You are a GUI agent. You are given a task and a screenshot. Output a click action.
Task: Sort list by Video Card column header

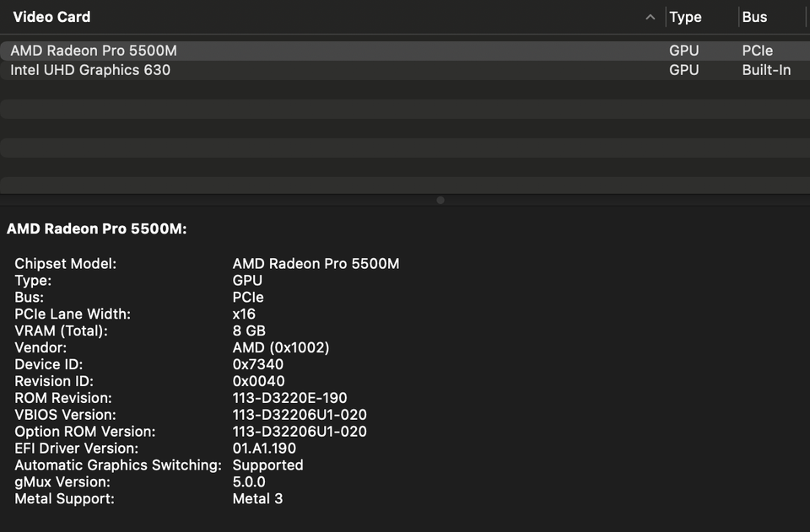(x=52, y=17)
